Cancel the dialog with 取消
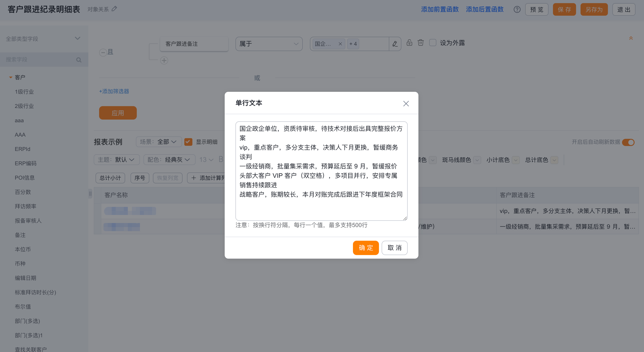The height and width of the screenshot is (352, 644). coord(394,248)
